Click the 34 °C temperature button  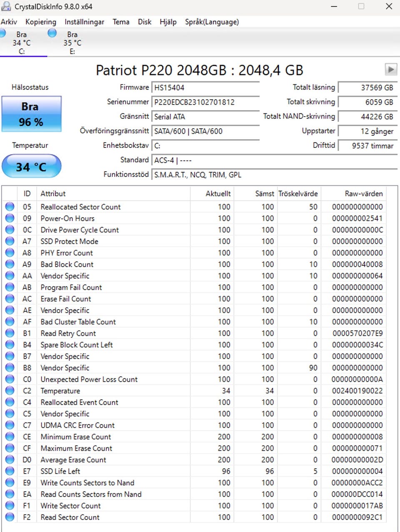[31, 167]
